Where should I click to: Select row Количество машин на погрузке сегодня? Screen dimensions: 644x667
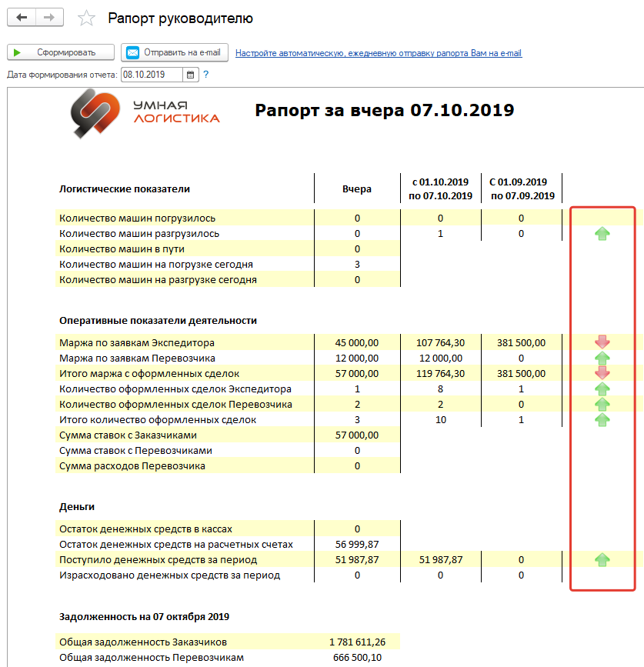156,265
